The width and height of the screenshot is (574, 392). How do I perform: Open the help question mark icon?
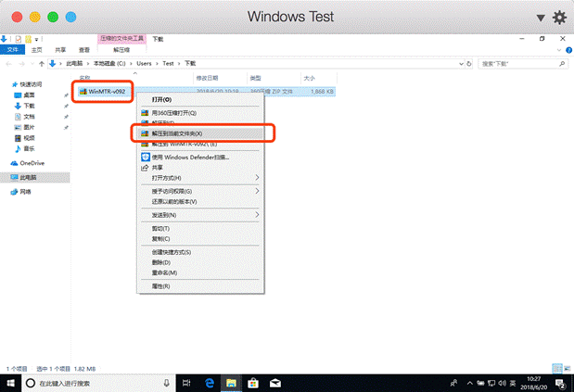point(568,49)
